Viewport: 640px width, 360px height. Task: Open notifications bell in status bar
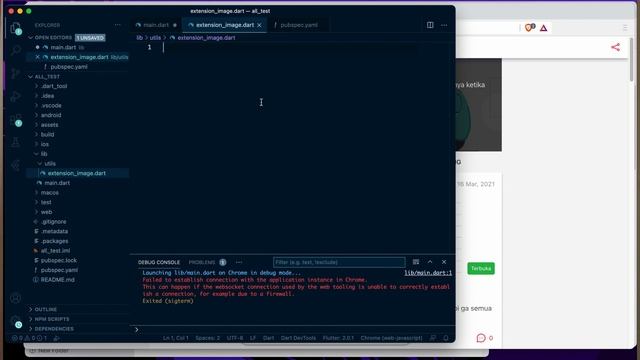point(446,338)
